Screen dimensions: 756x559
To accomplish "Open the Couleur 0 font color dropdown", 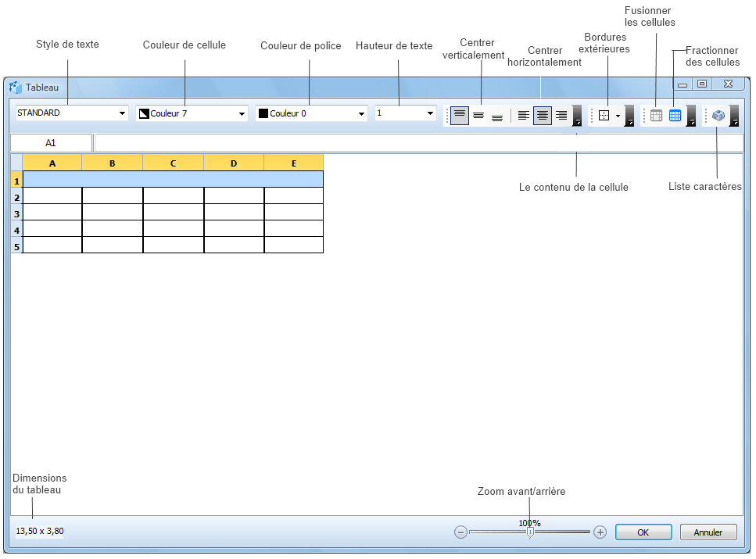I will (x=361, y=114).
